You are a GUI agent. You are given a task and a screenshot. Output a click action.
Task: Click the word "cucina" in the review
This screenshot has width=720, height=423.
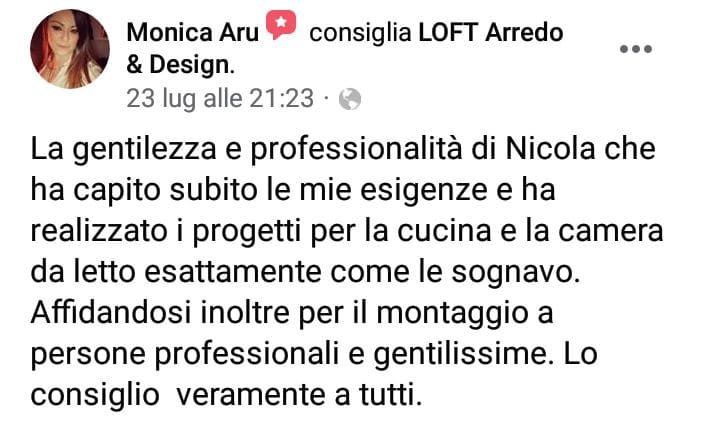pyautogui.click(x=444, y=231)
